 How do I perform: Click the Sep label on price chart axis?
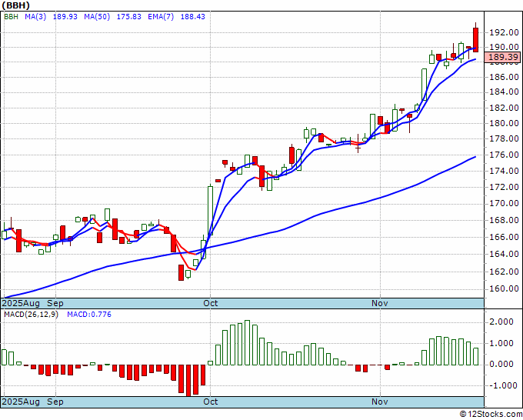55,303
